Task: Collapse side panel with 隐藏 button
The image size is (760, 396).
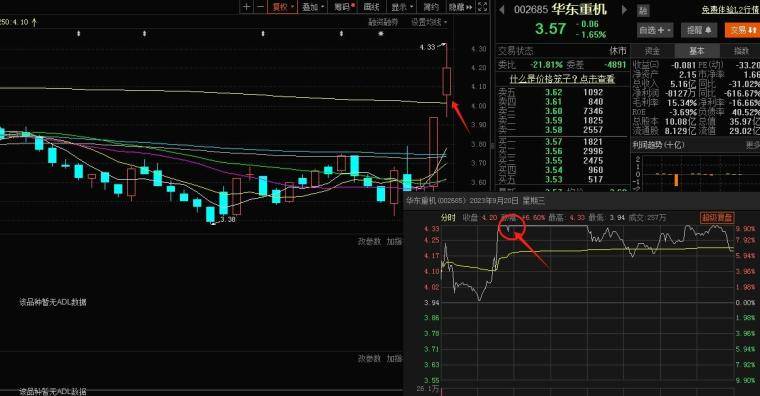Action: tap(460, 7)
